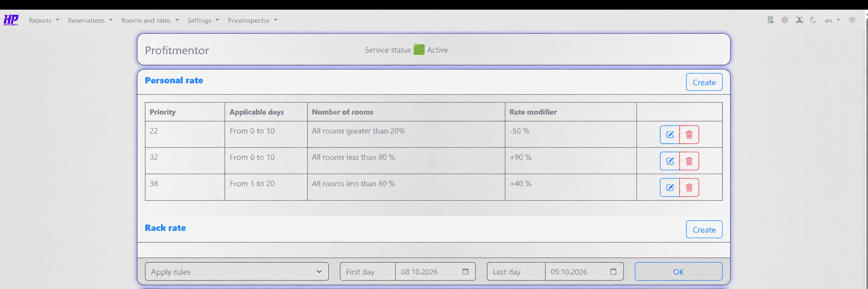This screenshot has height=289, width=868.
Task: Edit the priority 22 rule
Action: [x=670, y=135]
